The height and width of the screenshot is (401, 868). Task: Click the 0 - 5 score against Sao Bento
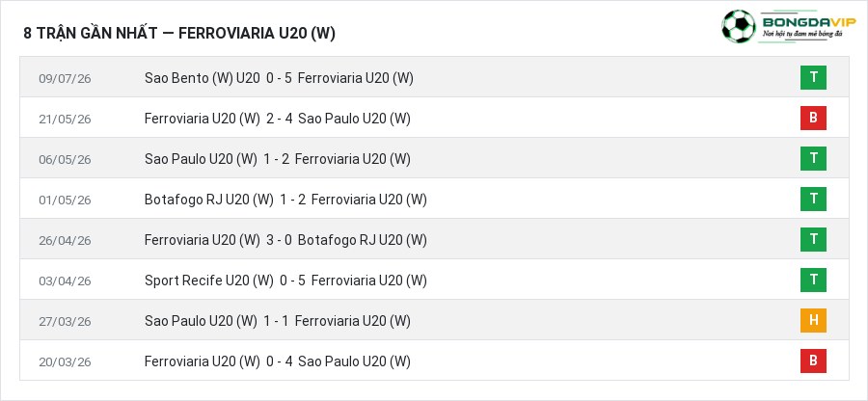279,78
